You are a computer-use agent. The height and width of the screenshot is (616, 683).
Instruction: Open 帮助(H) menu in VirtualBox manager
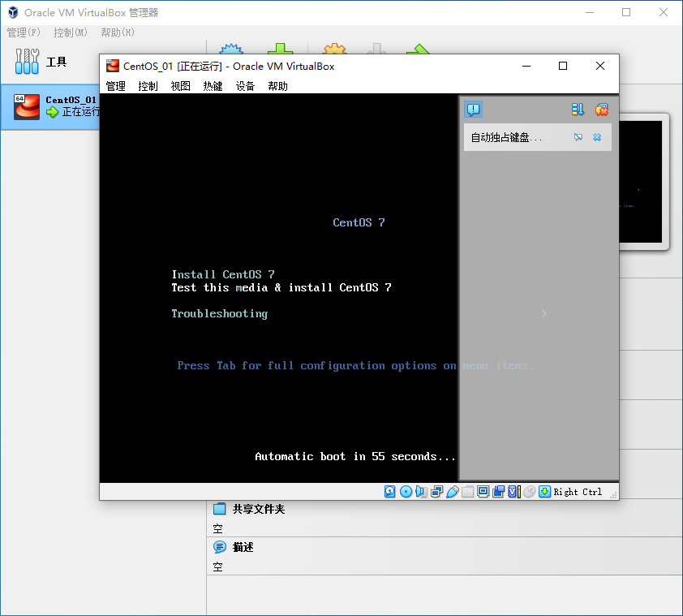click(117, 32)
